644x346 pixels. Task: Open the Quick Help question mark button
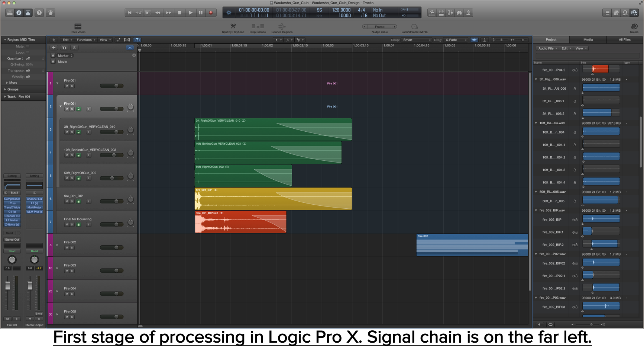click(39, 13)
